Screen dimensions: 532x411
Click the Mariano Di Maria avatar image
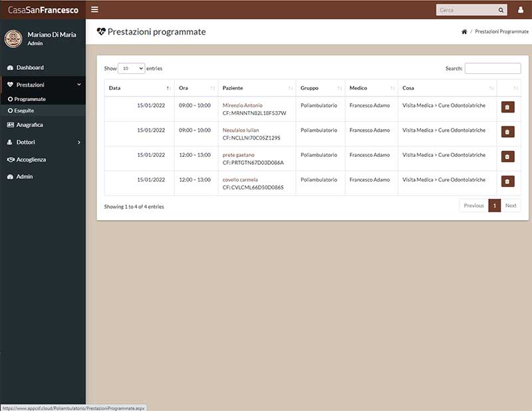click(x=13, y=39)
